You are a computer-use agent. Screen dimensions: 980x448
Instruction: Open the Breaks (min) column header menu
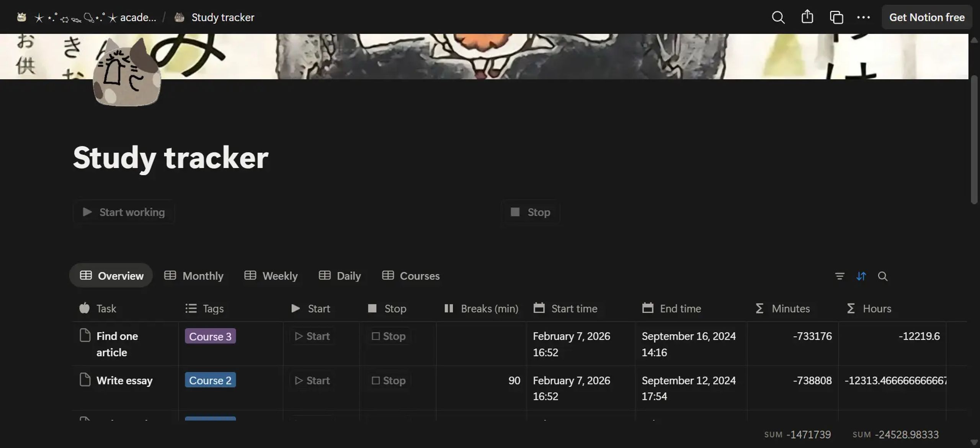(x=481, y=308)
